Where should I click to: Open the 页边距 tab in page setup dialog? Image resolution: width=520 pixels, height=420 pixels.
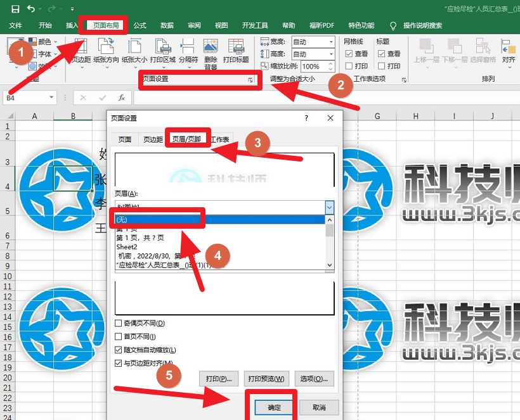click(x=153, y=139)
